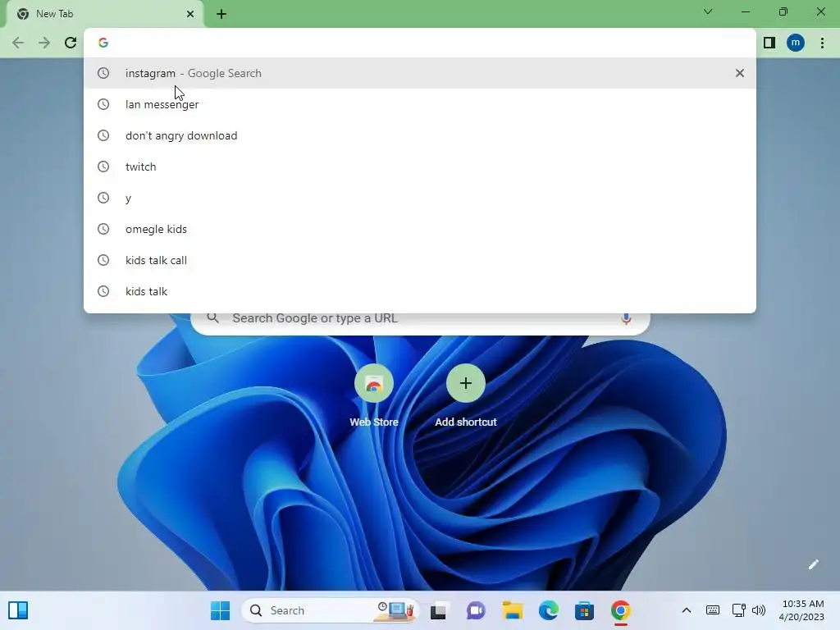Choose the 'kids talk call' suggestion
Viewport: 840px width, 630px height.
coord(420,260)
